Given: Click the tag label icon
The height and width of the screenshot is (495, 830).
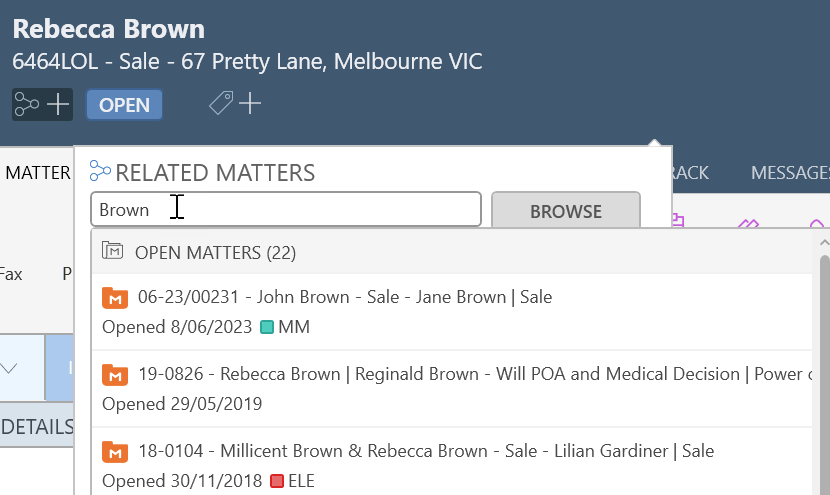Looking at the screenshot, I should [x=221, y=103].
